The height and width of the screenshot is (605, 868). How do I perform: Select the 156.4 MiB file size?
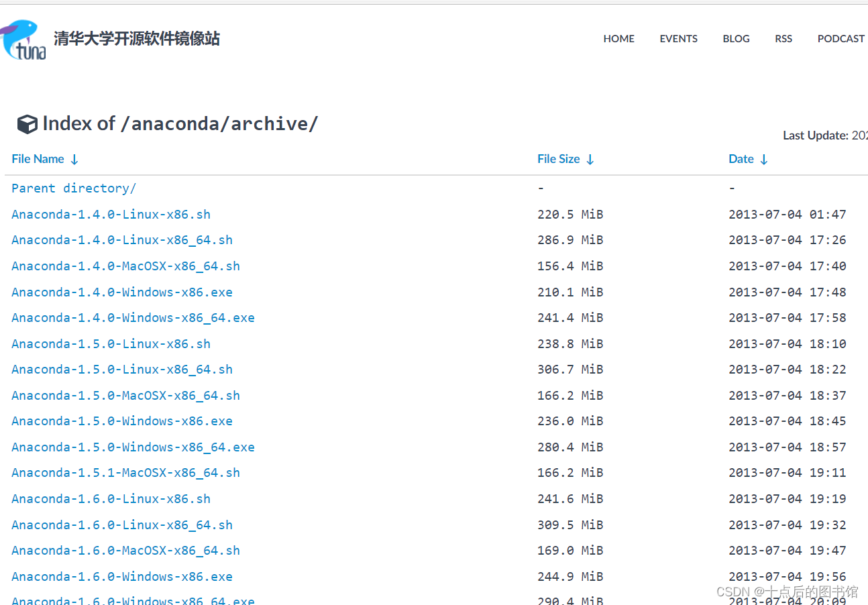click(570, 266)
